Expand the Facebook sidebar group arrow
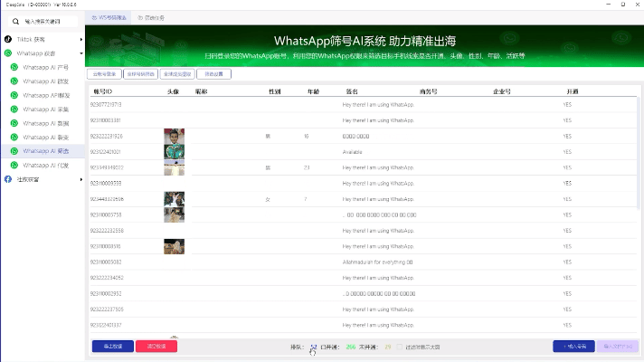The width and height of the screenshot is (644, 362). click(81, 179)
